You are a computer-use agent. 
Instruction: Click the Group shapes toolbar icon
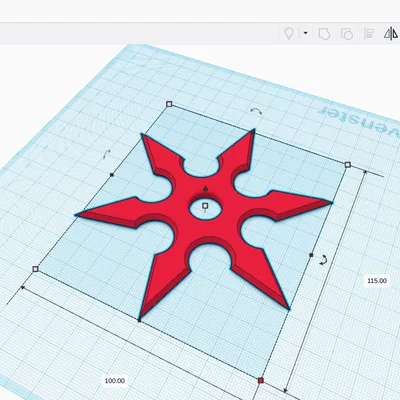pos(324,34)
